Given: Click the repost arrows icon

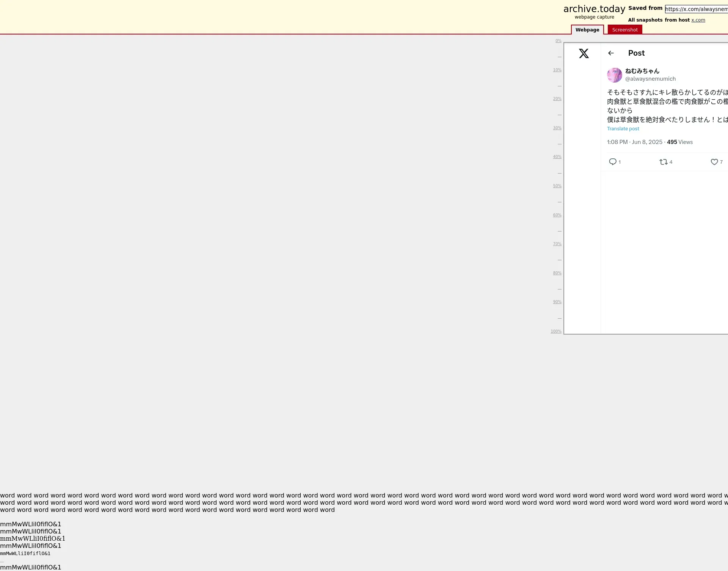Looking at the screenshot, I should 663,162.
